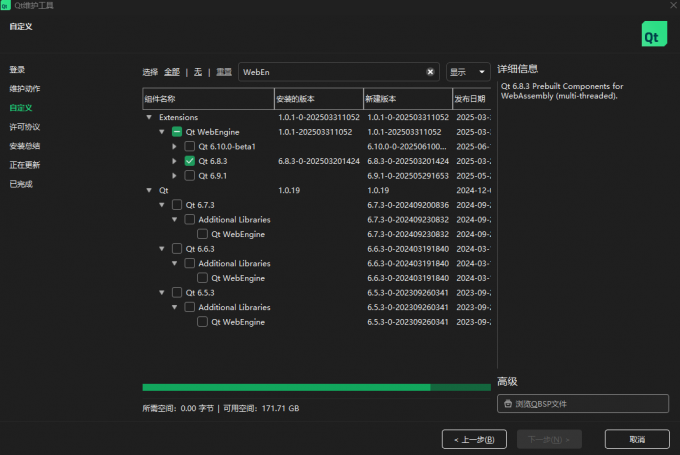Select the 正在更新 step in the sidebar
The width and height of the screenshot is (680, 455).
pyautogui.click(x=25, y=165)
